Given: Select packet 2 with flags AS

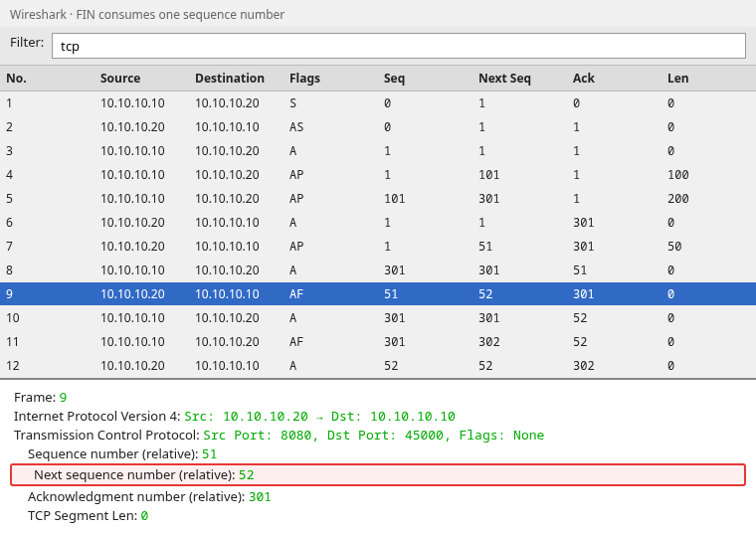Looking at the screenshot, I should (x=378, y=126).
